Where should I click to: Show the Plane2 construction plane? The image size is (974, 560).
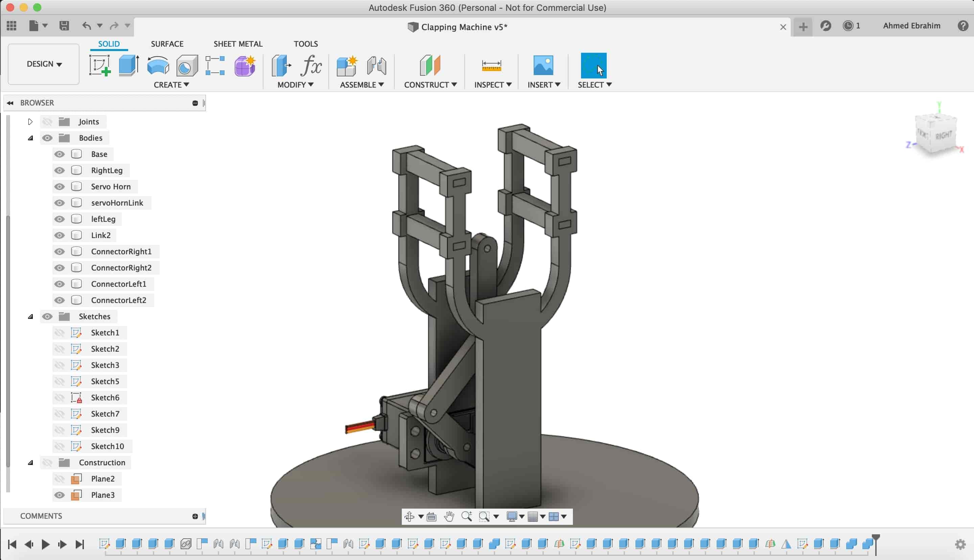tap(59, 479)
